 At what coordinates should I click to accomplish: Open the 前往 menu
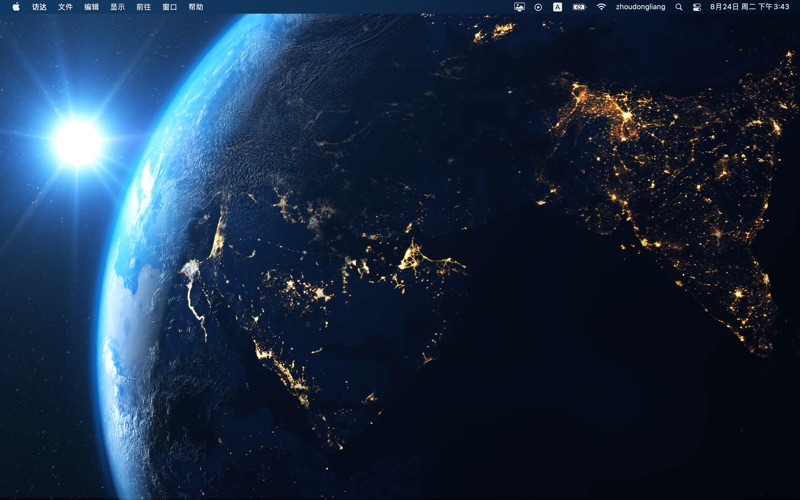tap(143, 7)
